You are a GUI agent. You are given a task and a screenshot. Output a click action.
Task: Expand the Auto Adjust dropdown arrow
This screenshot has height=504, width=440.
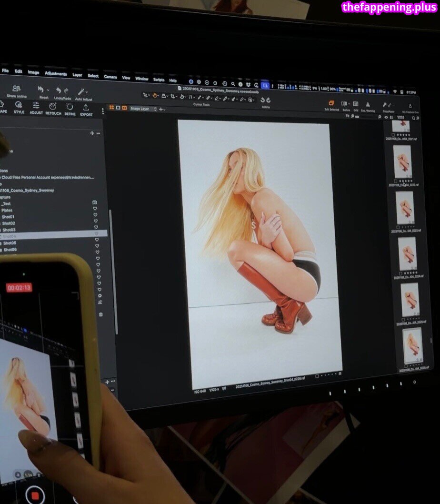coord(88,91)
